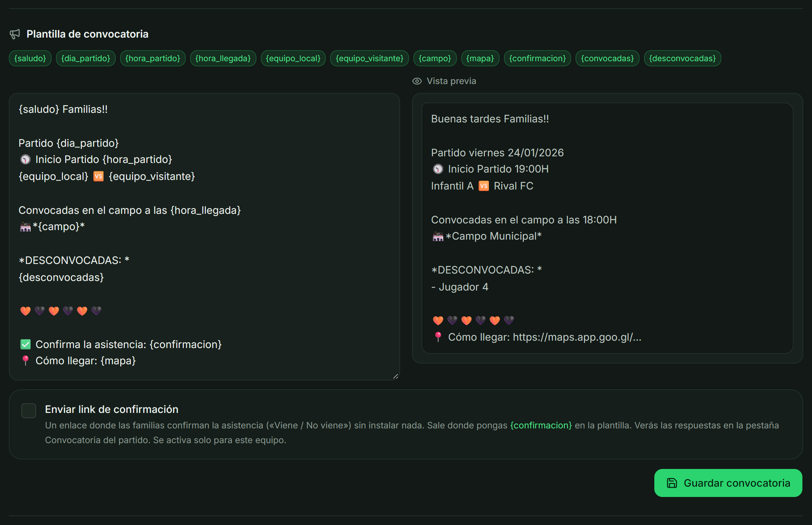This screenshot has width=812, height=525.
Task: Insert the {confirmacion} variable chip
Action: pos(538,58)
